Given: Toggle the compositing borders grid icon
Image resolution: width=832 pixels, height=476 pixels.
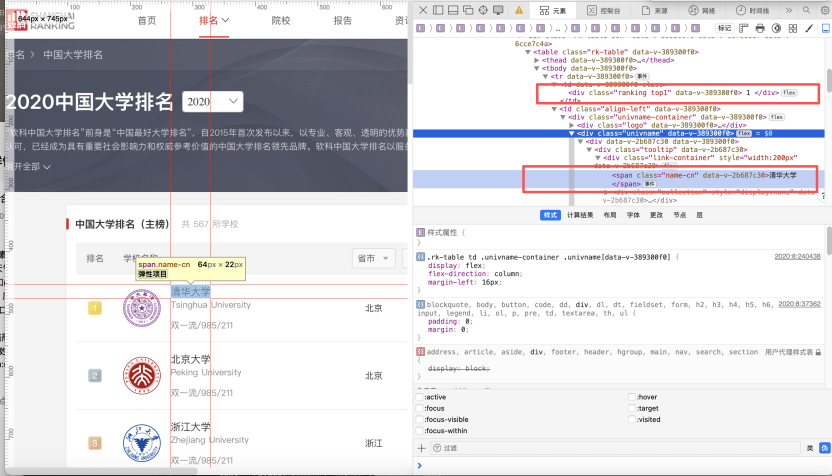Looking at the screenshot, I should point(793,28).
